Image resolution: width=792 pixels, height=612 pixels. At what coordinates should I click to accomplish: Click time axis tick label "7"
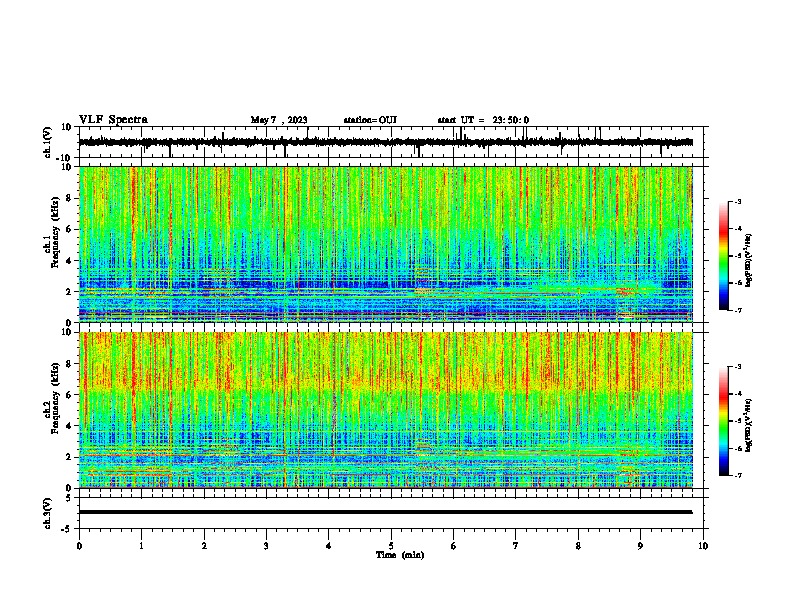pos(516,546)
